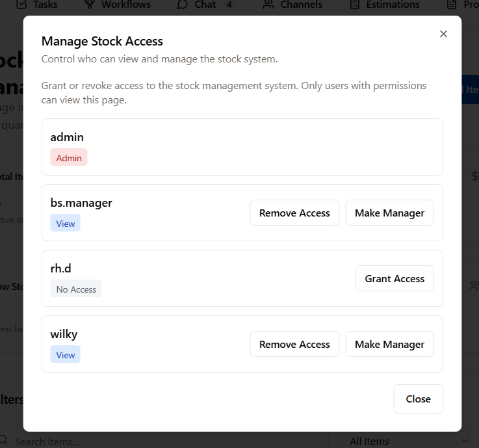Promote wilky with Make Manager
Image resolution: width=479 pixels, height=448 pixels.
point(389,344)
